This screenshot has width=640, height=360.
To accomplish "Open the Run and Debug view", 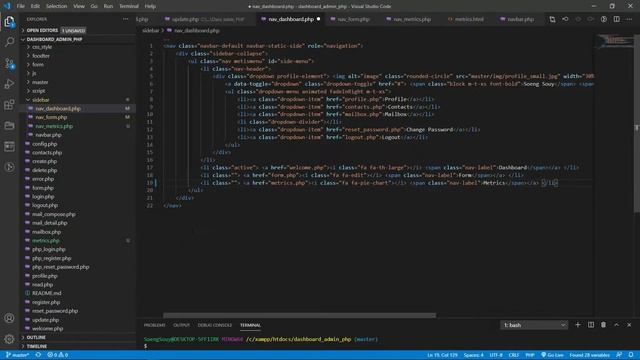I will (x=9, y=84).
